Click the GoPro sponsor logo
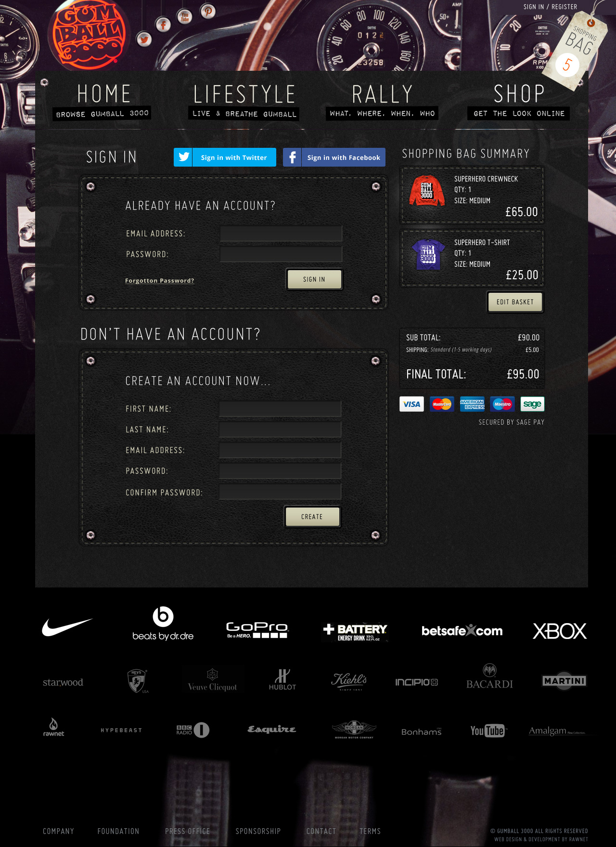 (x=257, y=630)
